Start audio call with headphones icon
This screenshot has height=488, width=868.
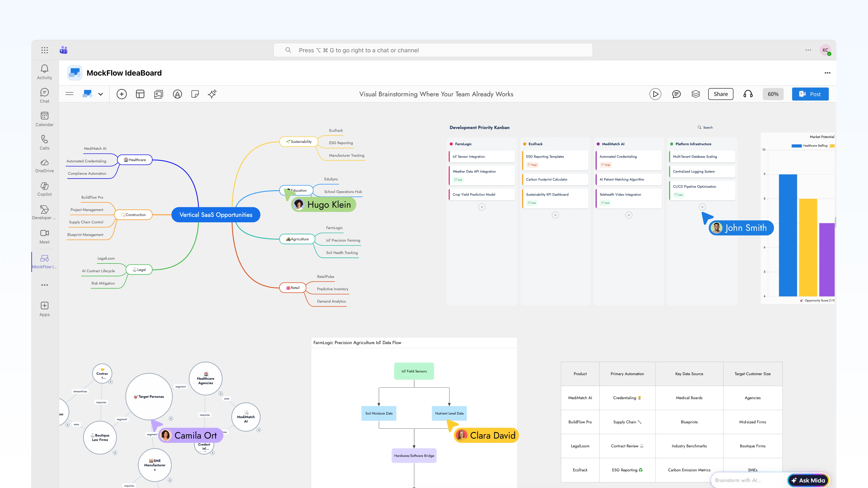pyautogui.click(x=748, y=94)
